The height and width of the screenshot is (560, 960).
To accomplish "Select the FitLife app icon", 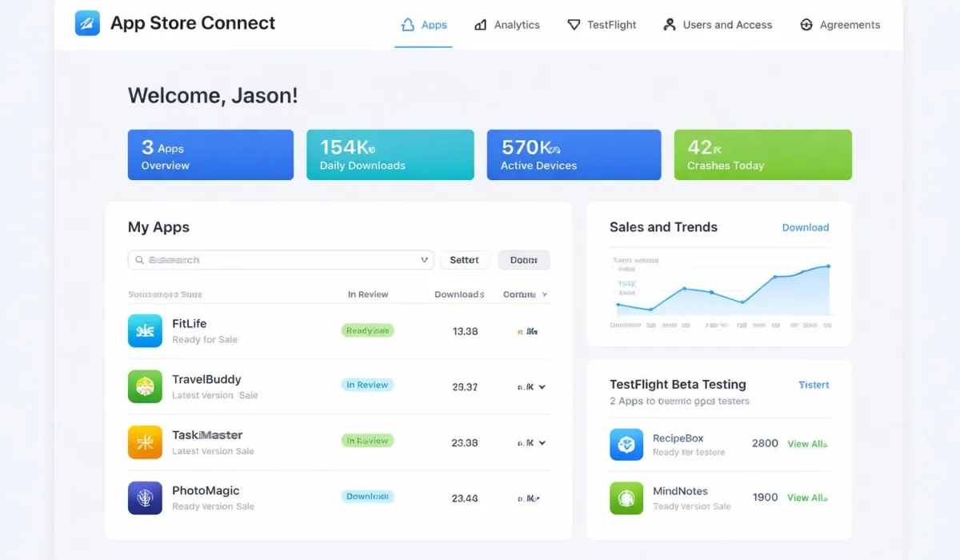I will pos(145,330).
